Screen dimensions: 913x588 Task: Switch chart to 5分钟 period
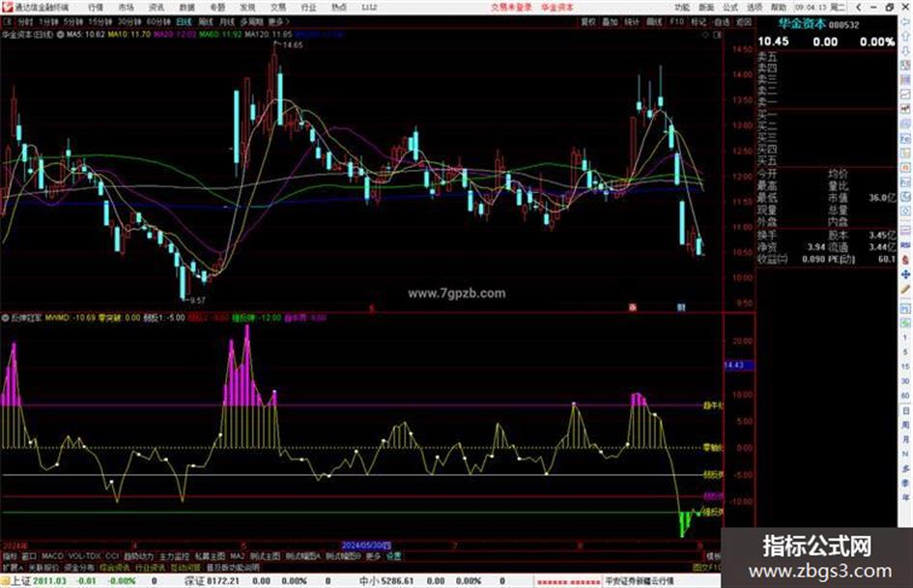coord(73,22)
